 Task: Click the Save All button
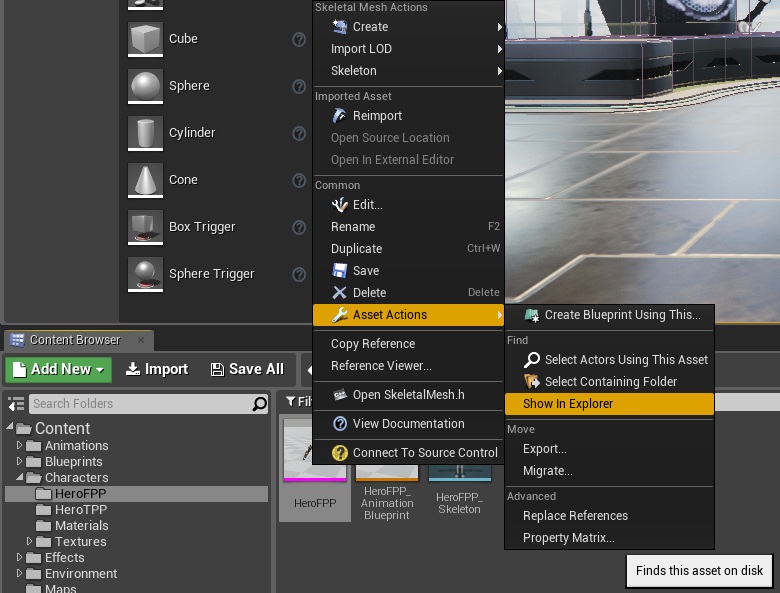point(247,370)
